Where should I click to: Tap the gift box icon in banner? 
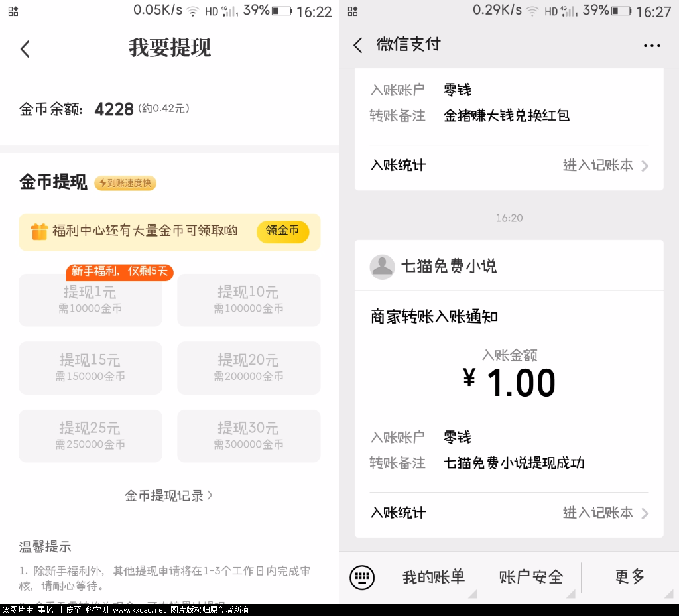click(40, 231)
